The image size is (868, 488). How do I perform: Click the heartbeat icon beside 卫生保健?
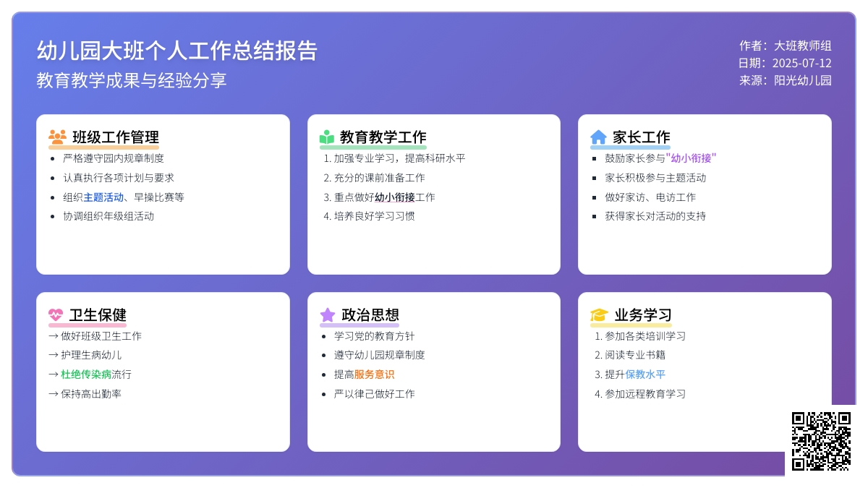[x=56, y=314]
